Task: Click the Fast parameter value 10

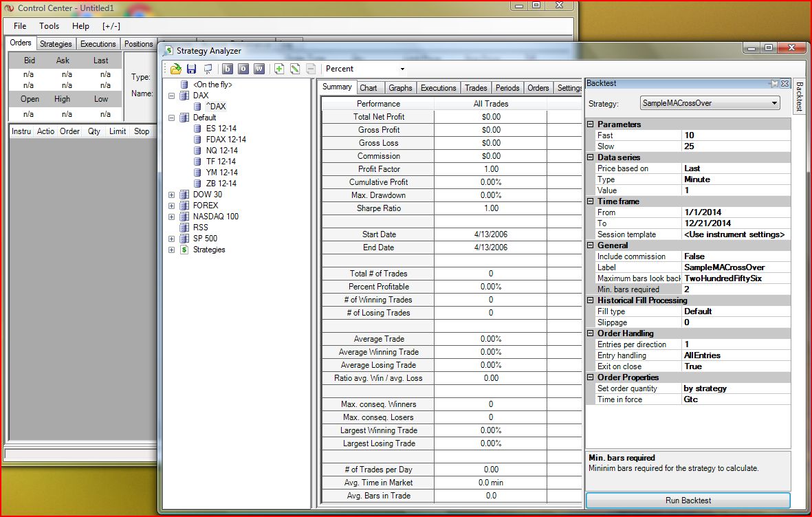Action: coord(736,135)
